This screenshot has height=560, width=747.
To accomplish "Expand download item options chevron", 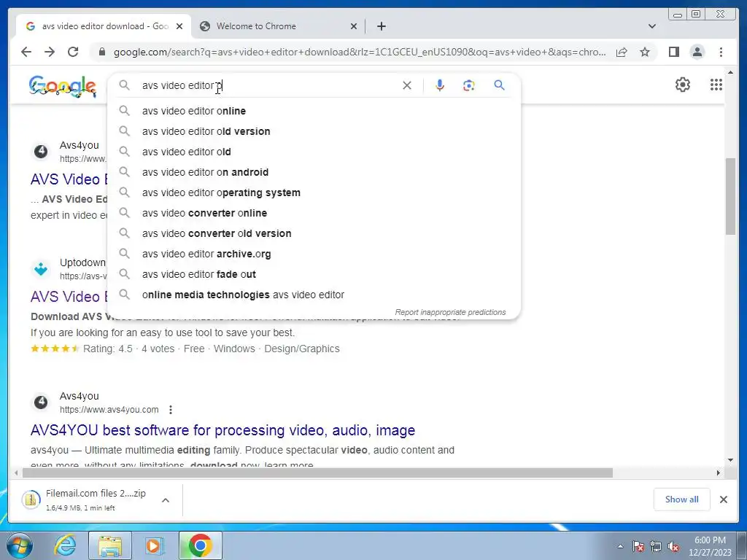I will [166, 500].
